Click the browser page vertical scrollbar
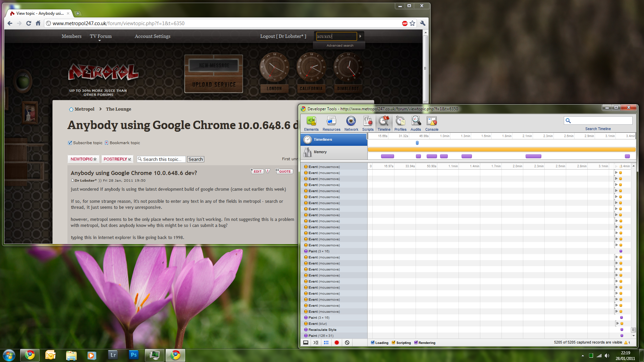The image size is (644, 362). [425, 68]
